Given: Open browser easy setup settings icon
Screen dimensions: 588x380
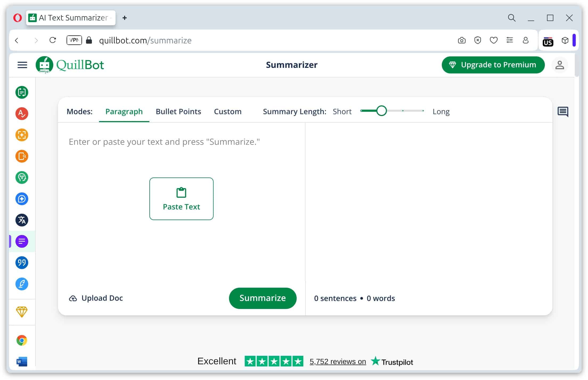Looking at the screenshot, I should coord(509,40).
